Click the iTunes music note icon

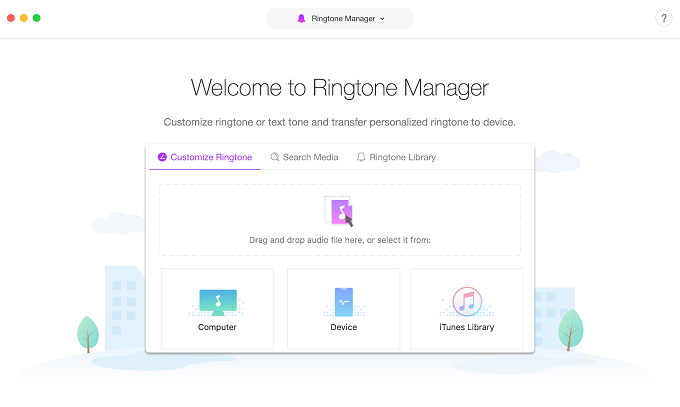point(467,302)
